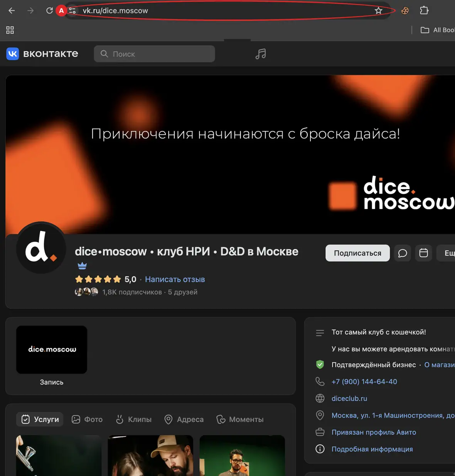Screen dimensions: 455x476
Task: Open the cookie extension icon
Action: pos(405,10)
